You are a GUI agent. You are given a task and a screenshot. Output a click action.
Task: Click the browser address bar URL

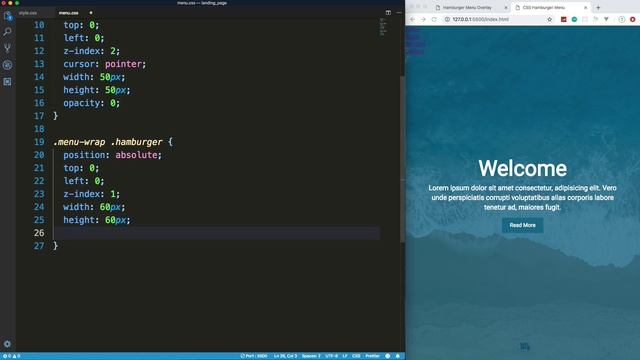click(480, 19)
